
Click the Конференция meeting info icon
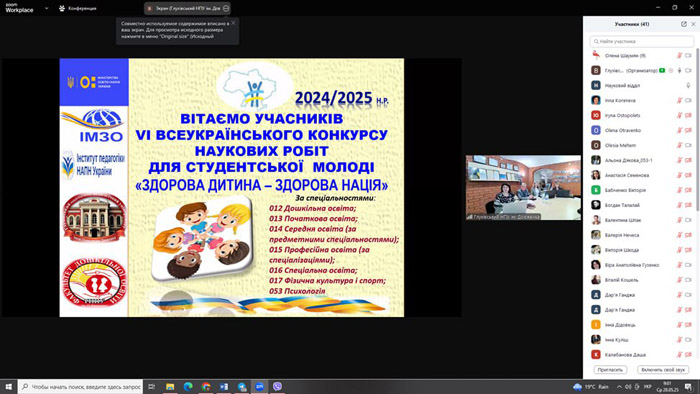click(x=62, y=8)
